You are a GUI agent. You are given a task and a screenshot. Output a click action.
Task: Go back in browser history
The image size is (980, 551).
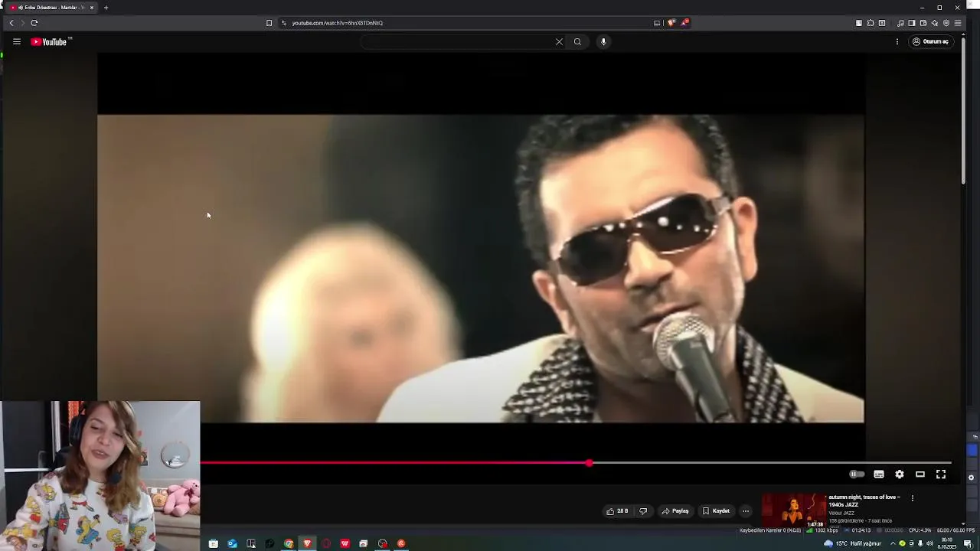click(11, 23)
